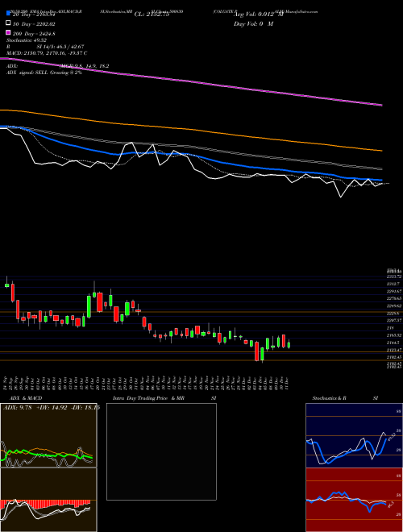This screenshot has height=532, width=403.
Task: Click the 2312.7 price axis label
Action: (x=394, y=284)
